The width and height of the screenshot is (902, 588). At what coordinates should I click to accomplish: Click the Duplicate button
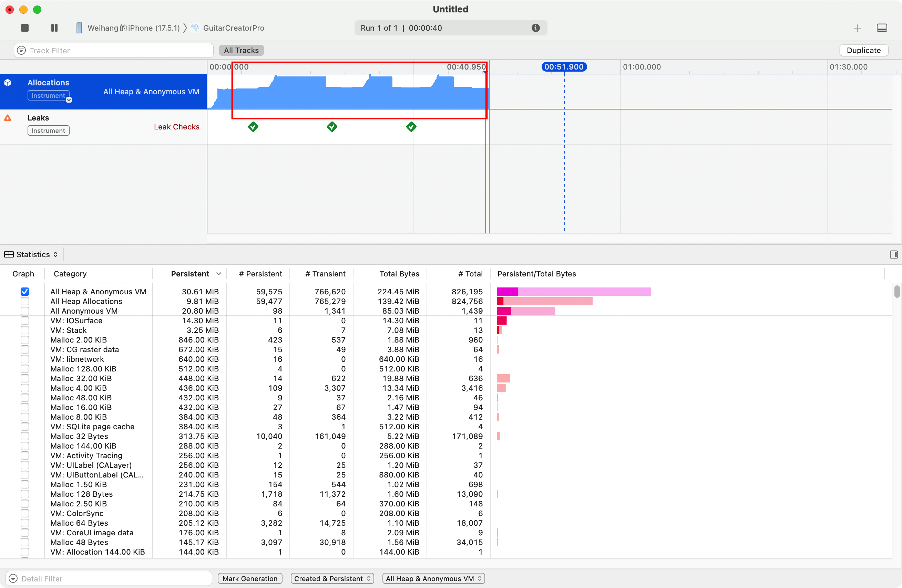[863, 50]
